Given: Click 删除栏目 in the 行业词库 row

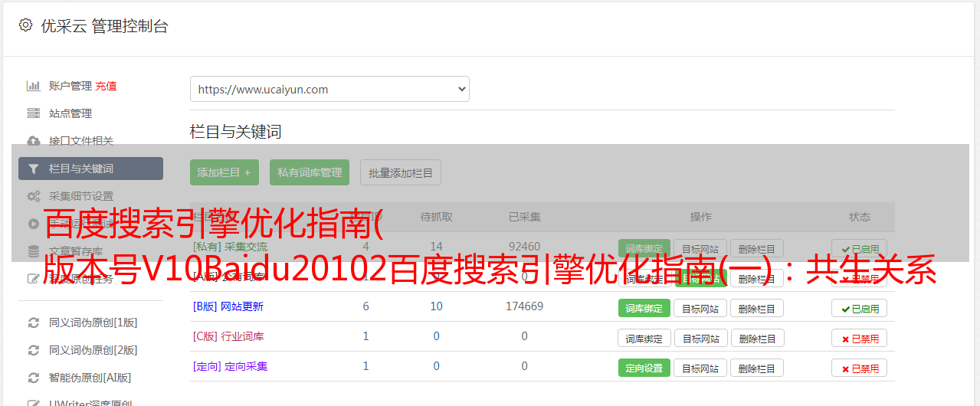Looking at the screenshot, I should [x=757, y=339].
